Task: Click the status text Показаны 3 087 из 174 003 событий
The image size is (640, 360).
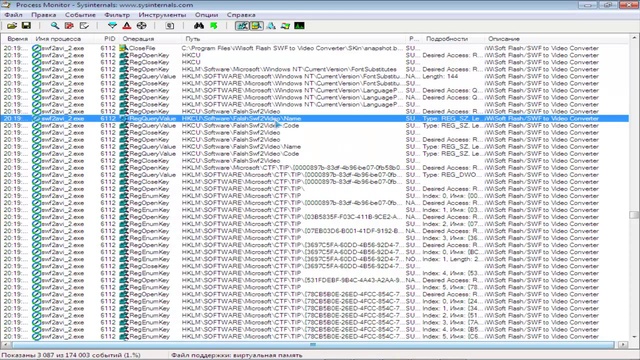Action: coord(71,355)
